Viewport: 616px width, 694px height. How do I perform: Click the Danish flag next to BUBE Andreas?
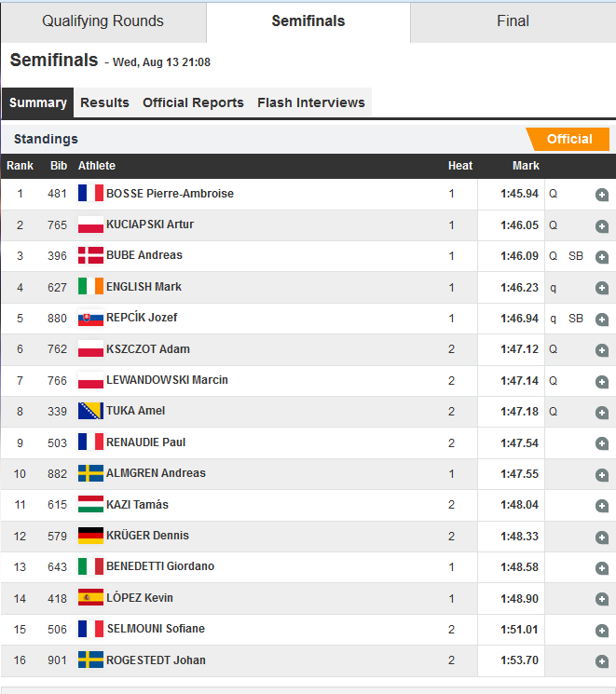(90, 255)
